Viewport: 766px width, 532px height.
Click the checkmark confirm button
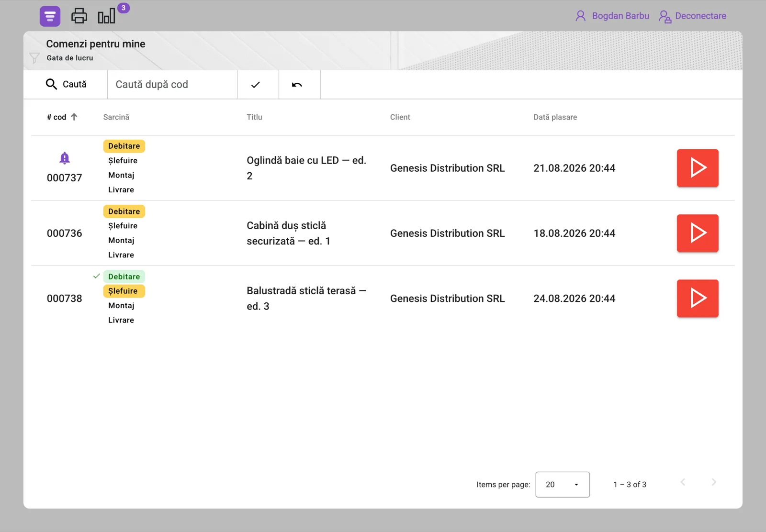pos(258,84)
